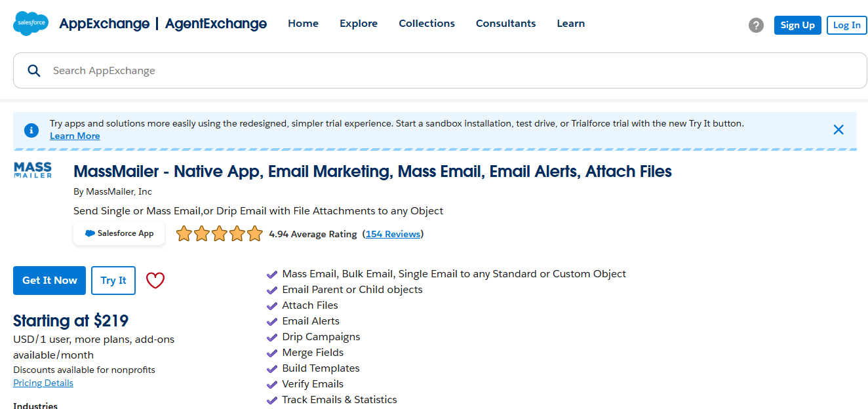Viewport: 868px width, 409px height.
Task: Go to the Consultants section
Action: coord(505,23)
